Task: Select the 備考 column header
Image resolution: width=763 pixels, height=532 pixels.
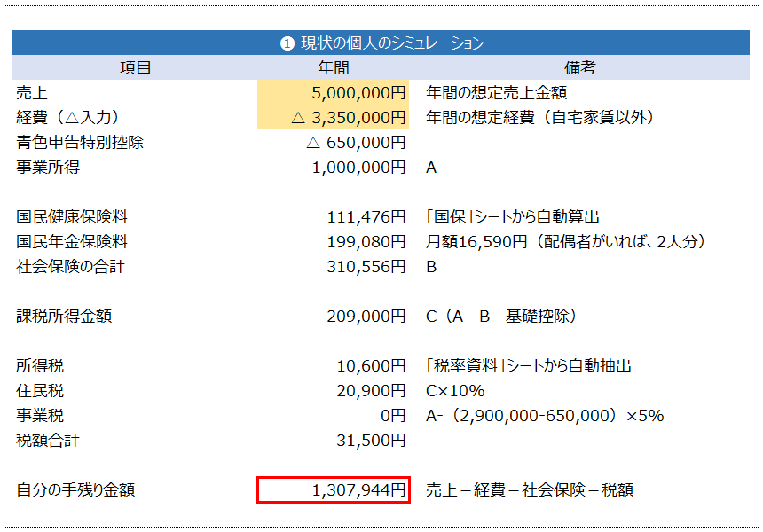Action: coord(579,67)
